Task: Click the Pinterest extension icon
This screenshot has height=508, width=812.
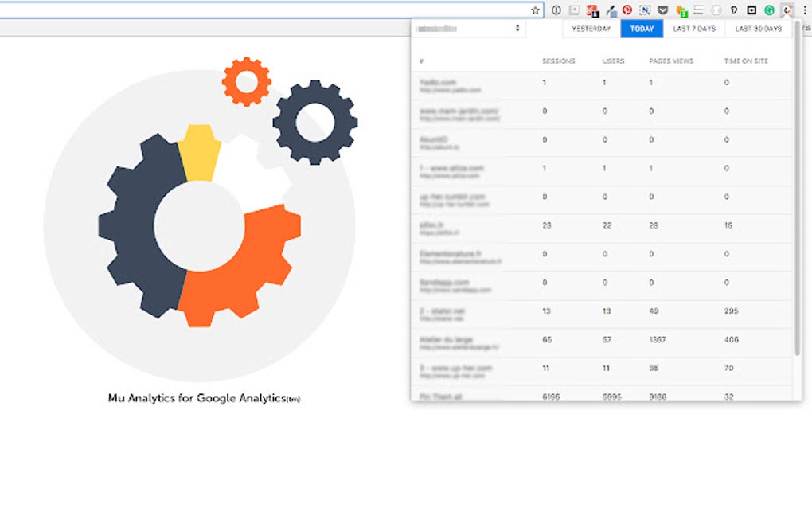Action: (627, 10)
